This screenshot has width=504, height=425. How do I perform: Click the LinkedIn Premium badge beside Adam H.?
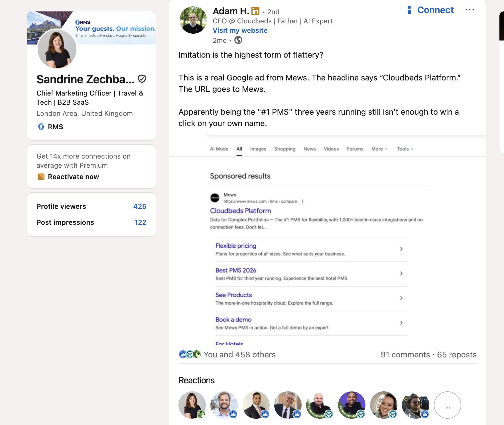(x=255, y=11)
